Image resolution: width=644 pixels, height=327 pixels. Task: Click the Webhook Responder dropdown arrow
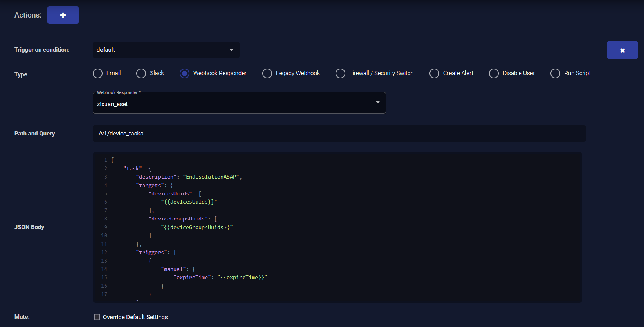[x=378, y=102]
